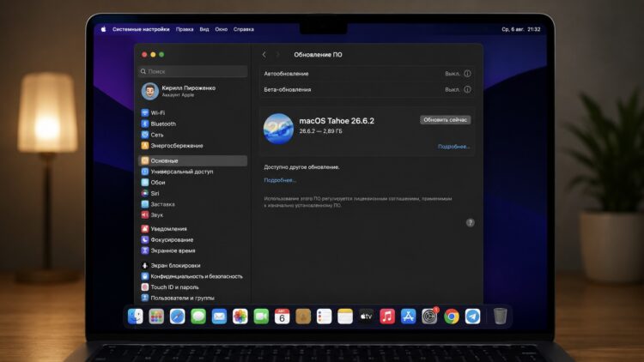Screen dimensions: 644x362
Task: Go back using the toolbar back arrow
Action: (x=264, y=55)
